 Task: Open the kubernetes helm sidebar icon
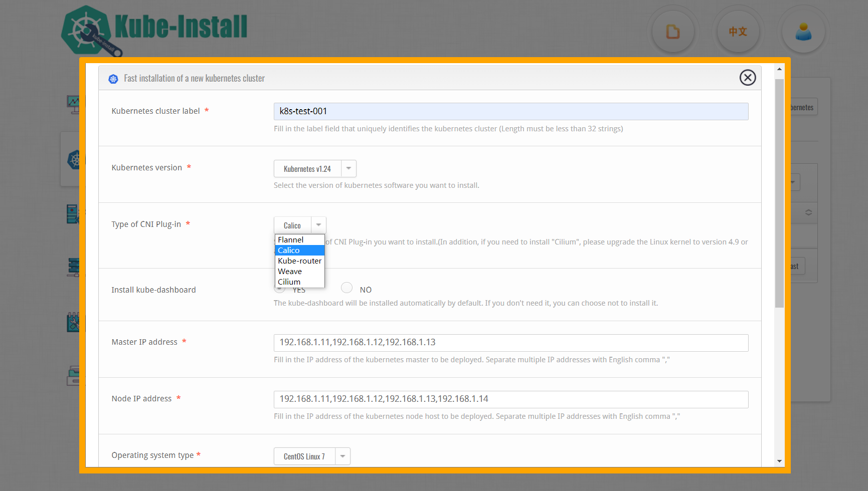(74, 160)
